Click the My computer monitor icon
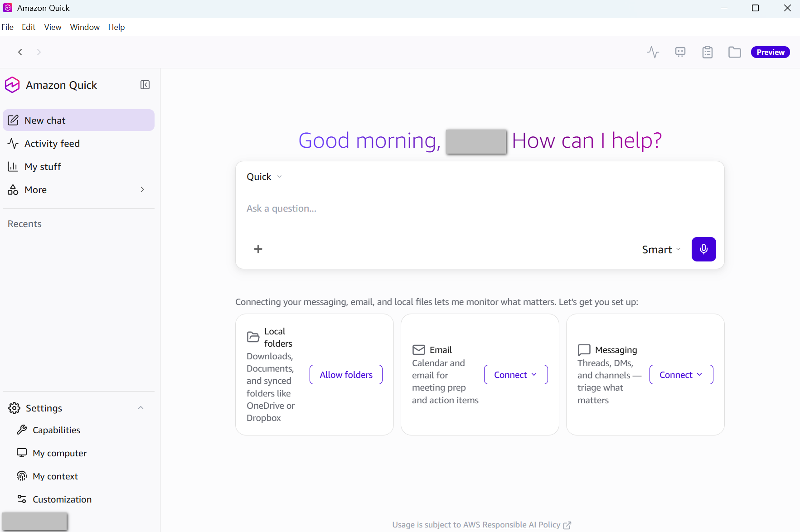 click(x=22, y=453)
